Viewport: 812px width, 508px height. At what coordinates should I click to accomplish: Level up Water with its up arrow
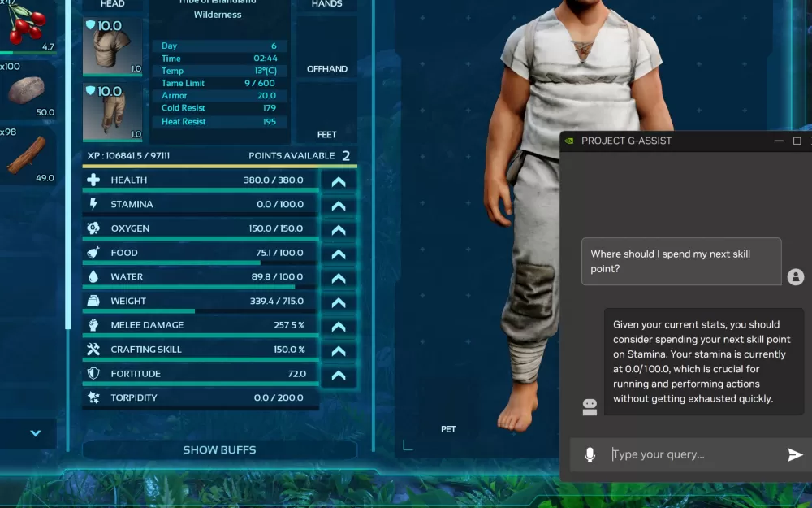point(339,278)
